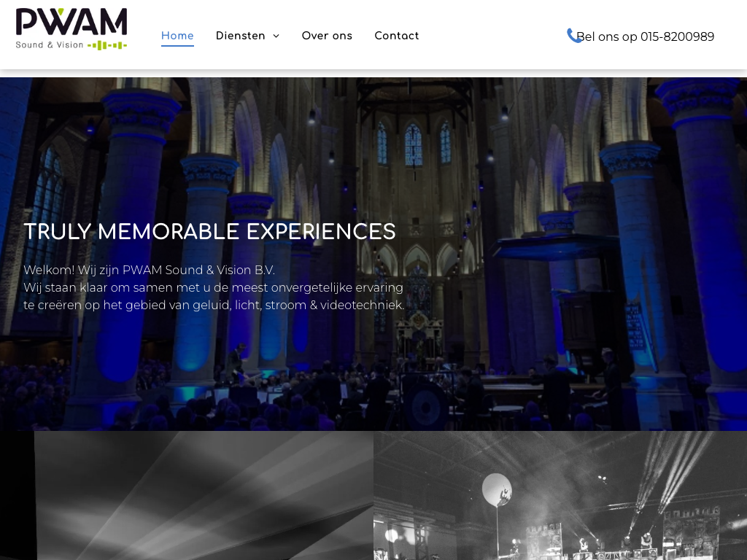Click the black strip beside light beams image
Screen dimensions: 747x560
18,495
